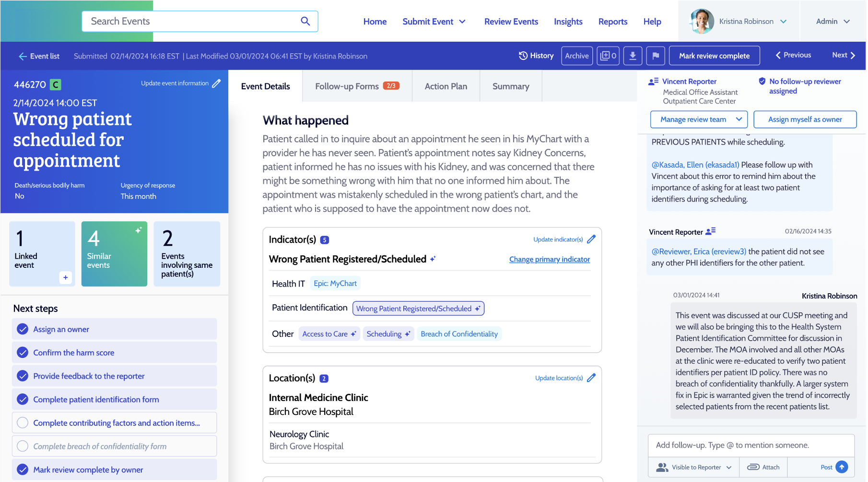Image resolution: width=868 pixels, height=482 pixels.
Task: Uncheck the Assign an owner step
Action: [x=22, y=329]
